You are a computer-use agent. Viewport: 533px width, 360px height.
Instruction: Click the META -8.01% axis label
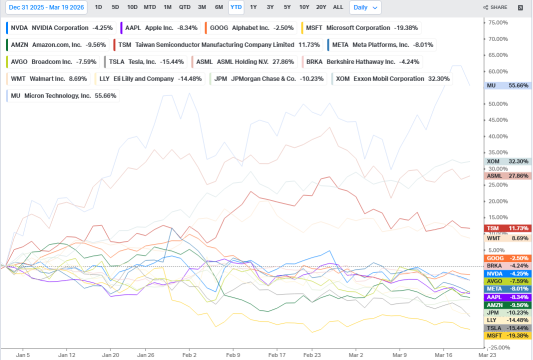[507, 289]
